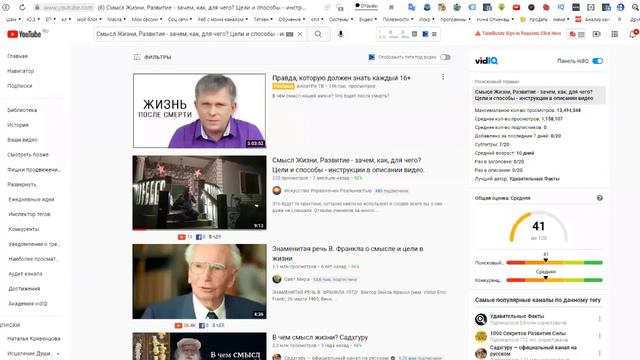
Task: Click the YouTube logo
Action: tap(24, 34)
